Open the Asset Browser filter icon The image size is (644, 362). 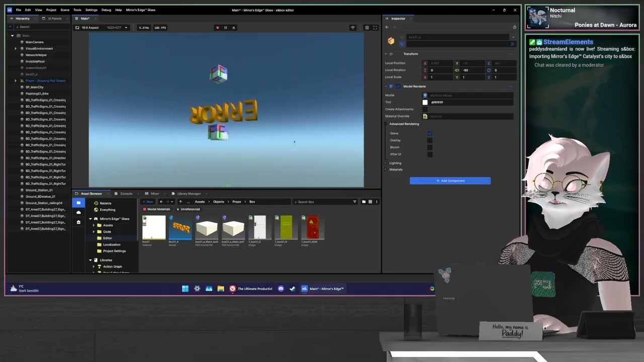pyautogui.click(x=355, y=202)
